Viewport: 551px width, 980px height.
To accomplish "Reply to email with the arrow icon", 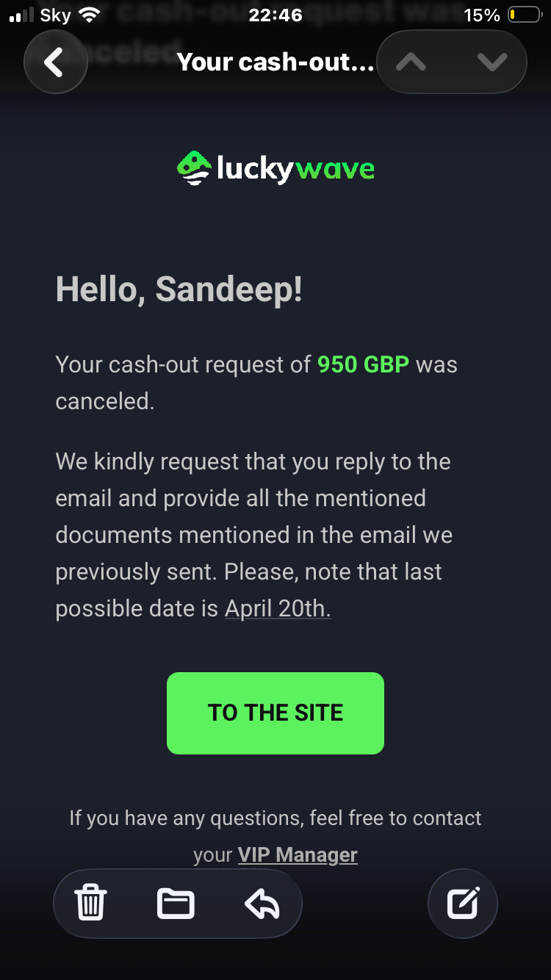I will (x=262, y=903).
